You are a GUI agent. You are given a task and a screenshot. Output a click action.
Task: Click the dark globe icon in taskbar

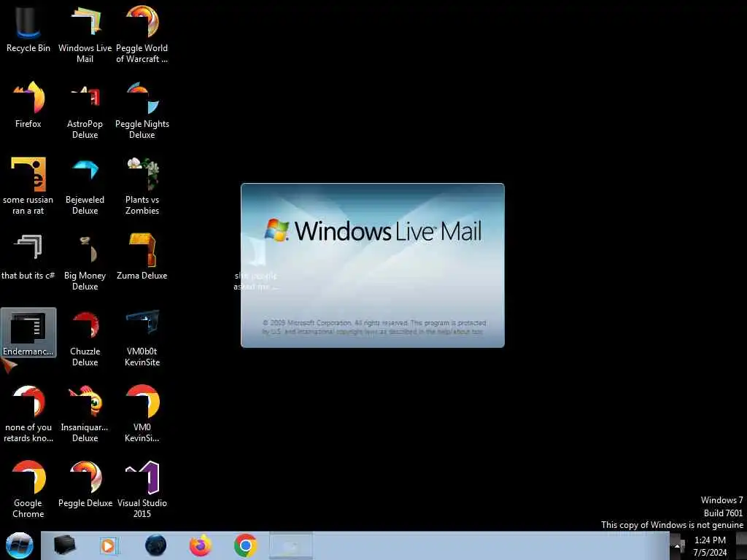pyautogui.click(x=155, y=545)
